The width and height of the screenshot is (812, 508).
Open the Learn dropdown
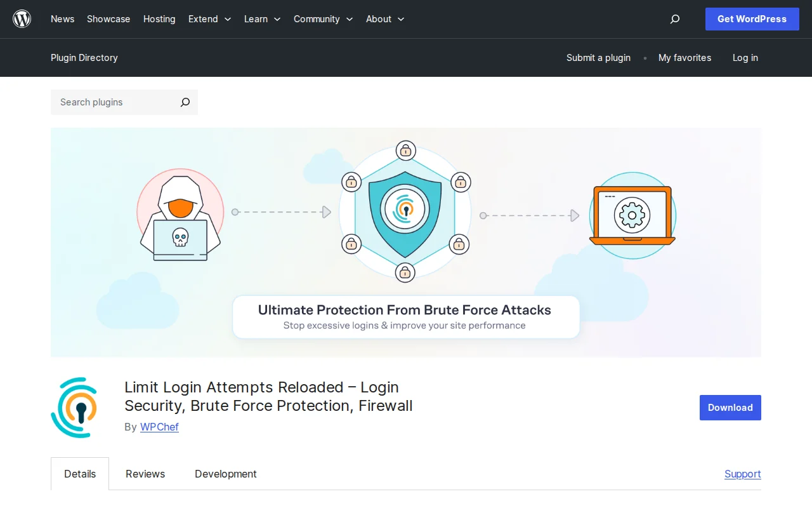click(262, 19)
